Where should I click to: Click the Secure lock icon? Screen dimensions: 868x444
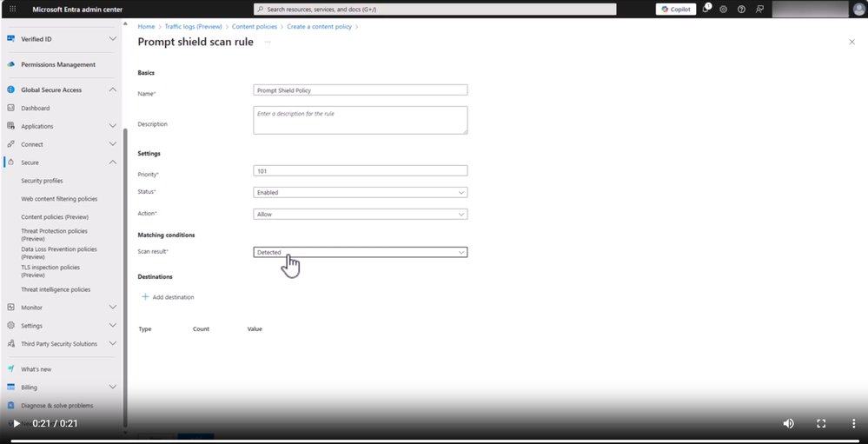point(10,162)
